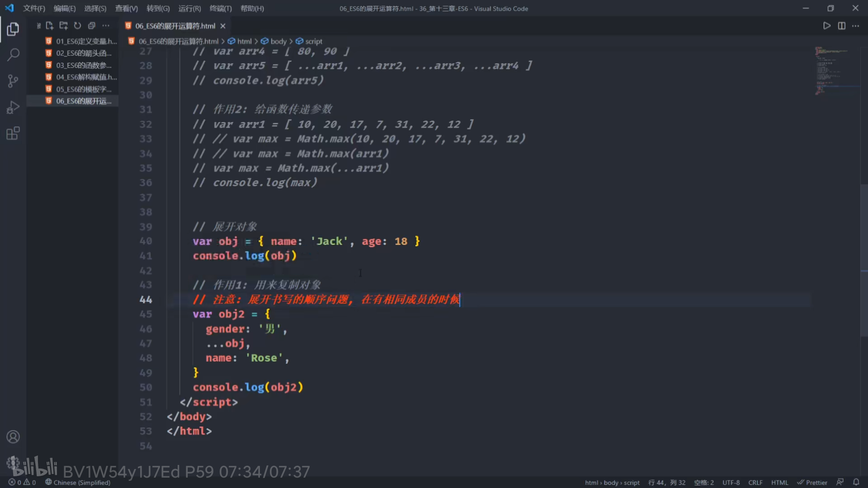Open the notifications bell in status bar
This screenshot has height=488, width=868.
click(x=856, y=482)
